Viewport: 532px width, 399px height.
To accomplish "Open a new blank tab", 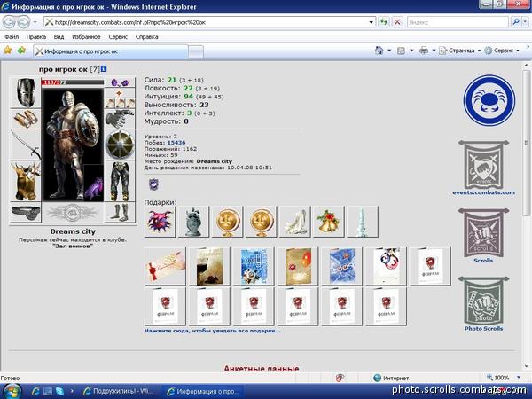I will [196, 52].
